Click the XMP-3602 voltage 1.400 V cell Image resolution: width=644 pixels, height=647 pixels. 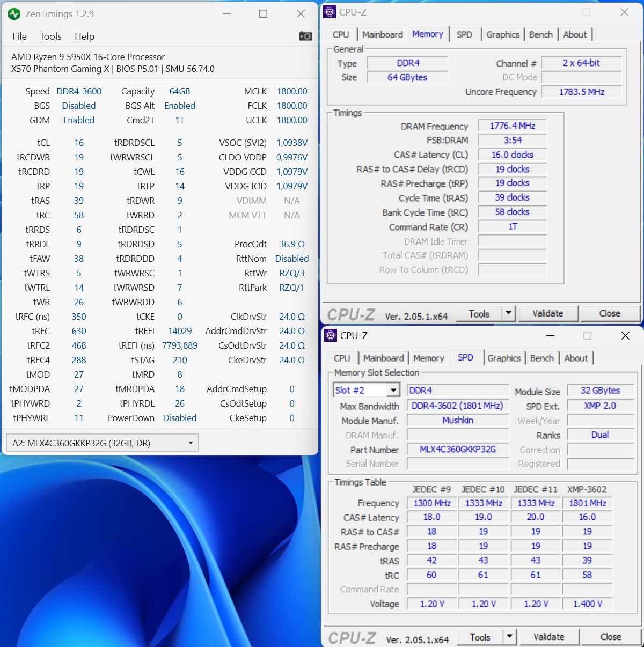point(587,604)
